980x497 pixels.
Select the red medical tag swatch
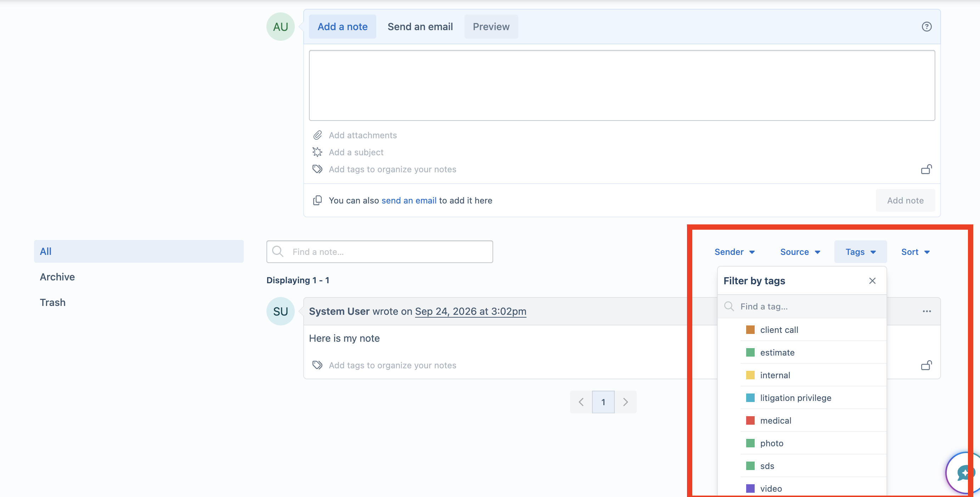click(x=750, y=420)
